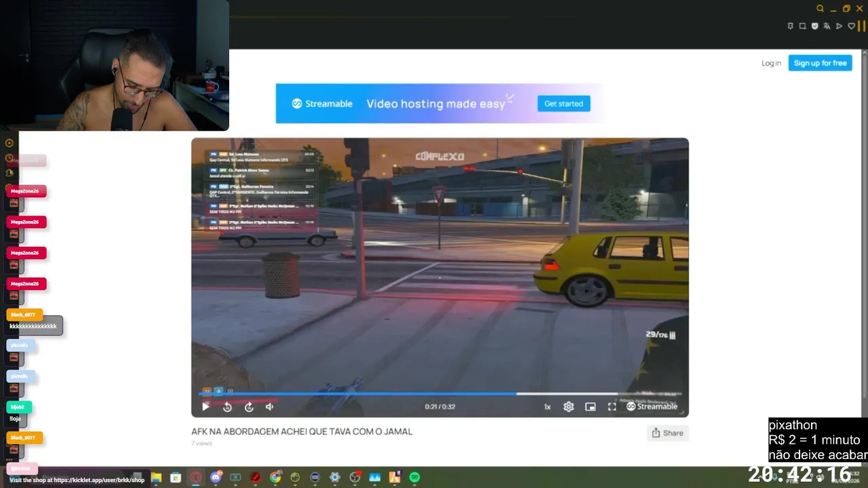Click the video title text

(x=302, y=431)
